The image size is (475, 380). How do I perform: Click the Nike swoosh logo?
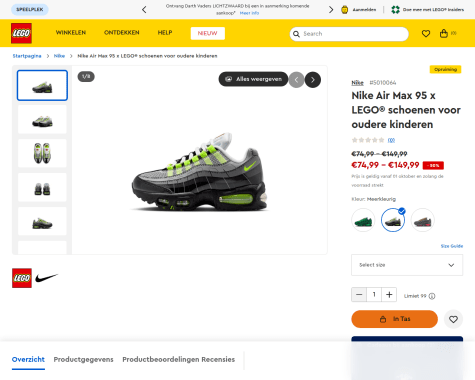coord(46,278)
